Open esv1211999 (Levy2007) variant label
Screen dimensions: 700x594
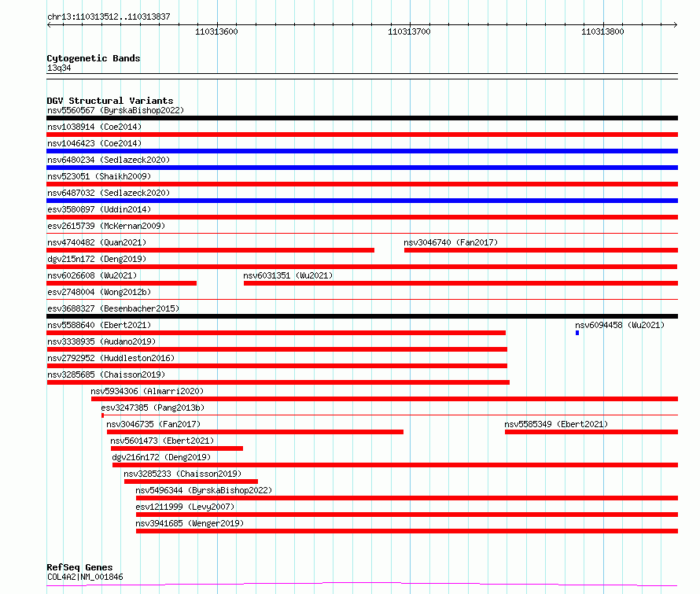click(x=185, y=507)
